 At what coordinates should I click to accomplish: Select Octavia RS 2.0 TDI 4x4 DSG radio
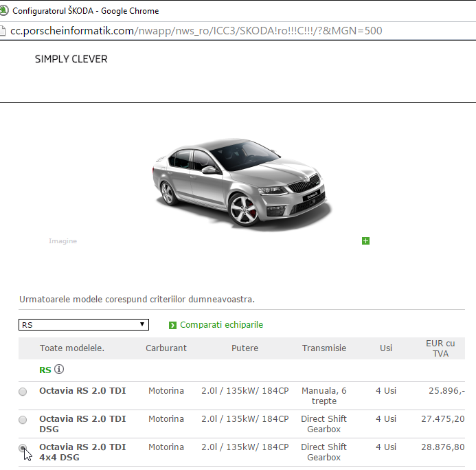(23, 448)
